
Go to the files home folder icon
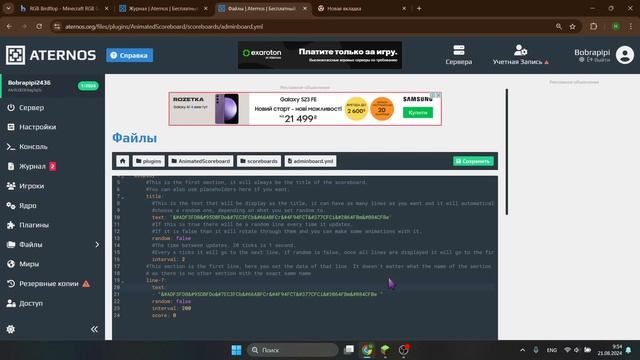122,161
